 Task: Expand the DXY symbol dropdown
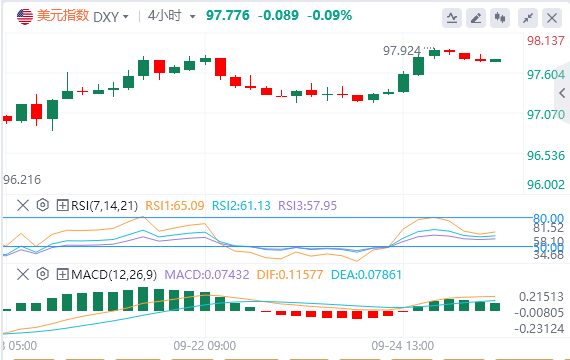pos(126,17)
